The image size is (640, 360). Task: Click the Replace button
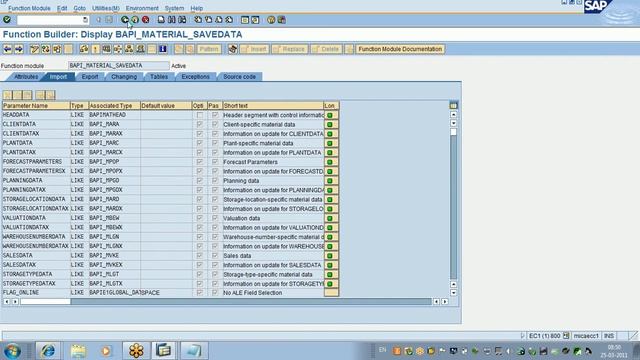[290, 49]
